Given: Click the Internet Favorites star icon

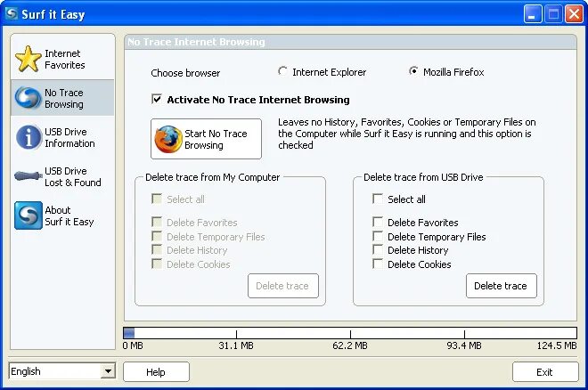Looking at the screenshot, I should pyautogui.click(x=29, y=59).
